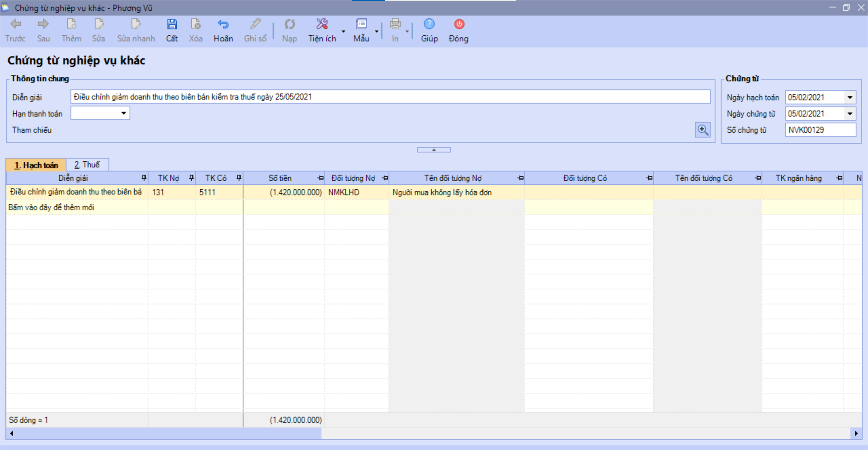This screenshot has height=450, width=868.
Task: Toggle pin on Diễn giải column header
Action: tap(144, 178)
